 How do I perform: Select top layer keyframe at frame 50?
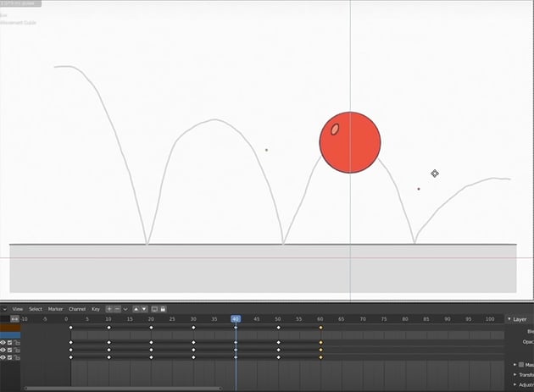(279, 342)
